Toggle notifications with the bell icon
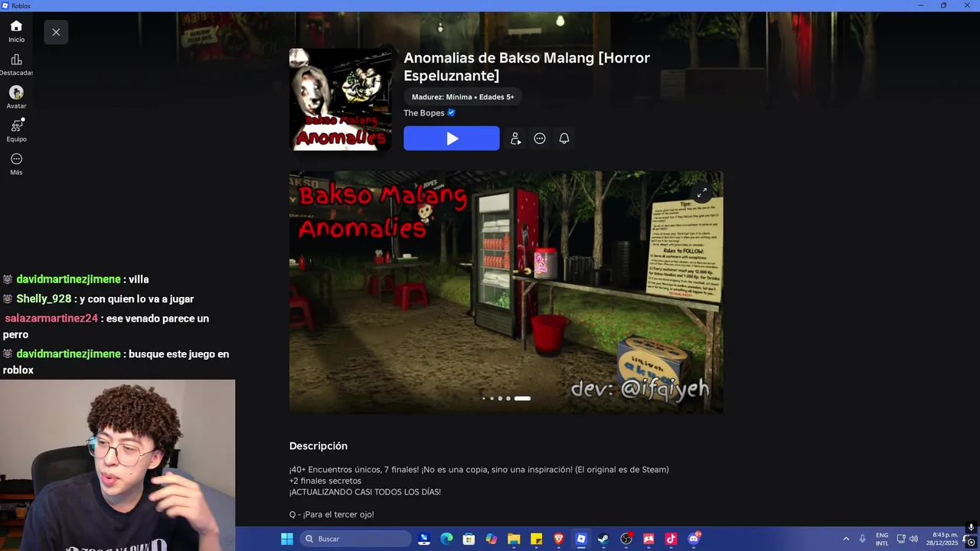This screenshot has height=551, width=980. point(564,139)
